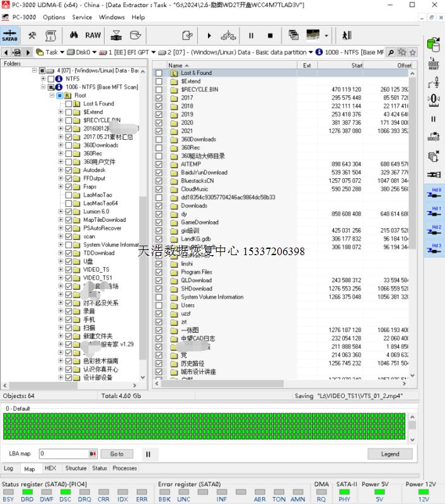Click the RESET icon in right sidebar
The height and width of the screenshot is (504, 445).
coord(434,63)
